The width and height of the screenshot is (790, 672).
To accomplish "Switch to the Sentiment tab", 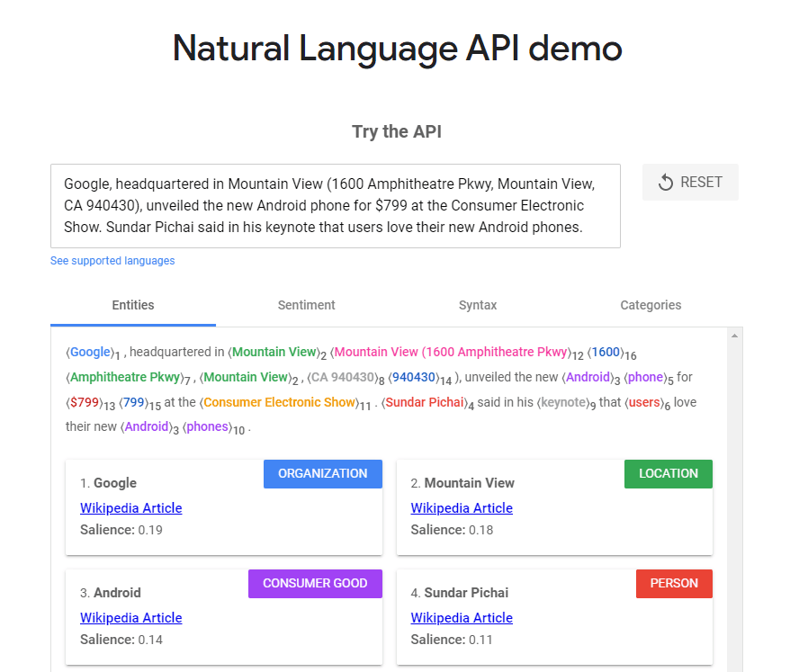I will (x=306, y=305).
